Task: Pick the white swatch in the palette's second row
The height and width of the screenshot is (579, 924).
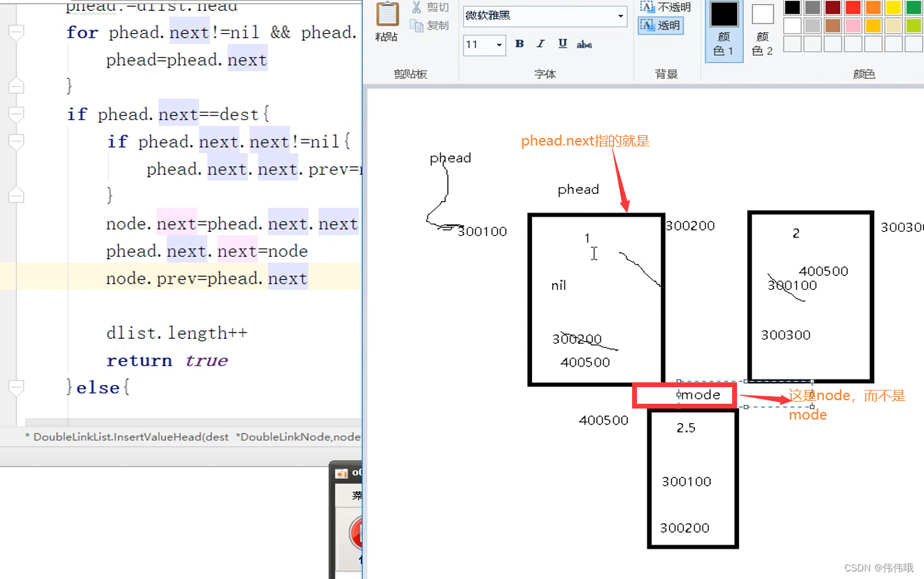Action: pyautogui.click(x=792, y=26)
